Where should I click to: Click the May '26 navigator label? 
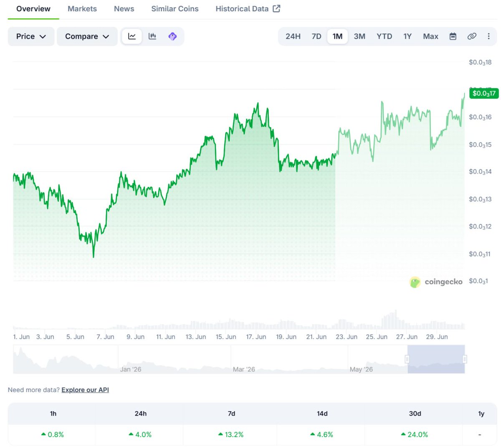pos(361,370)
